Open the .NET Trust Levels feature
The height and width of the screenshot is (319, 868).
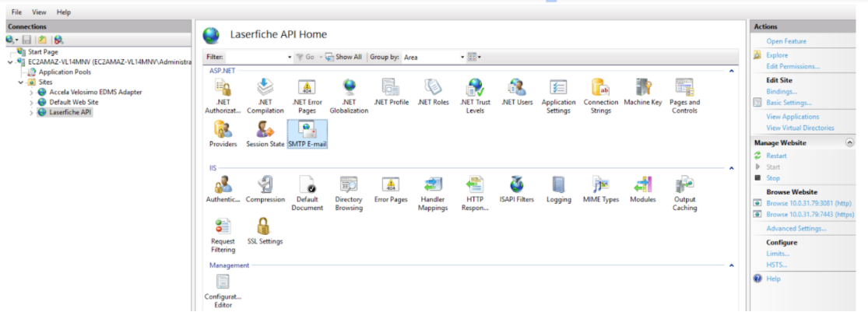point(475,96)
